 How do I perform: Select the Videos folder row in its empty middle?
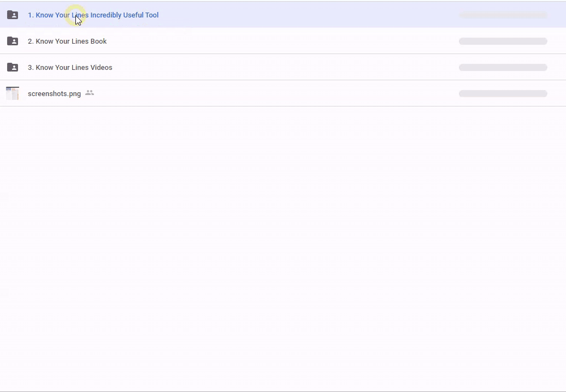[284, 67]
